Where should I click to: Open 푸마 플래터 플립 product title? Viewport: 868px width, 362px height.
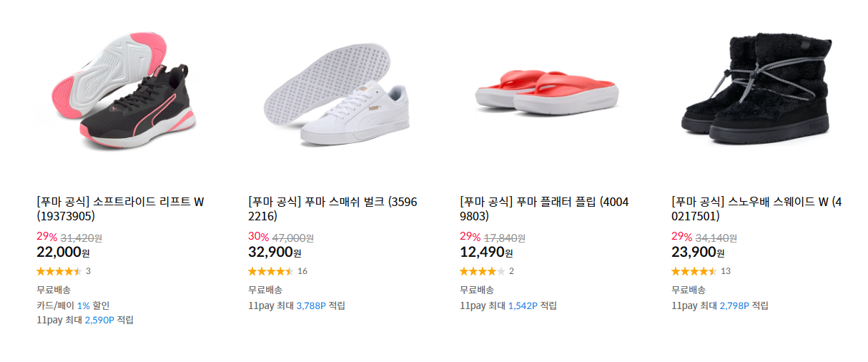(544, 209)
